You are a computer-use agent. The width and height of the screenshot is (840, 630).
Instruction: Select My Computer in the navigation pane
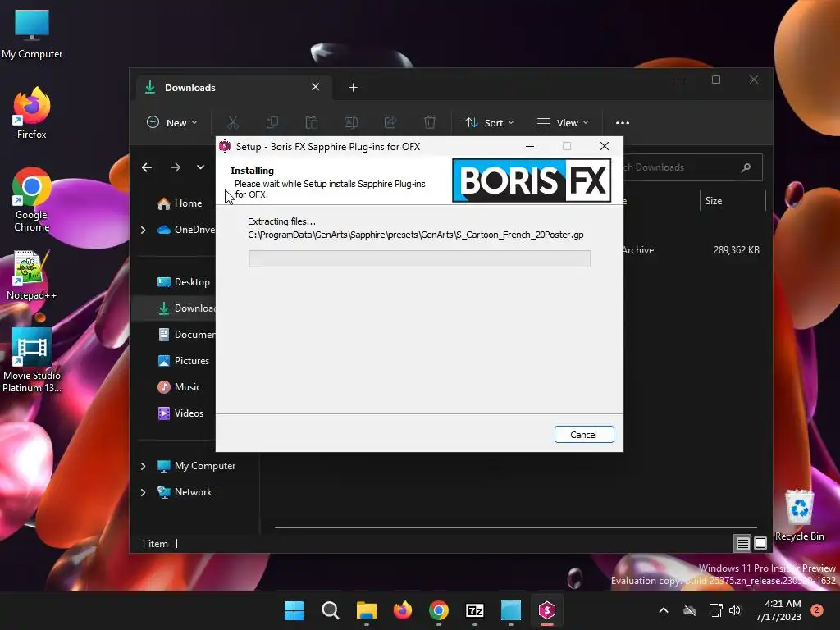196,466
